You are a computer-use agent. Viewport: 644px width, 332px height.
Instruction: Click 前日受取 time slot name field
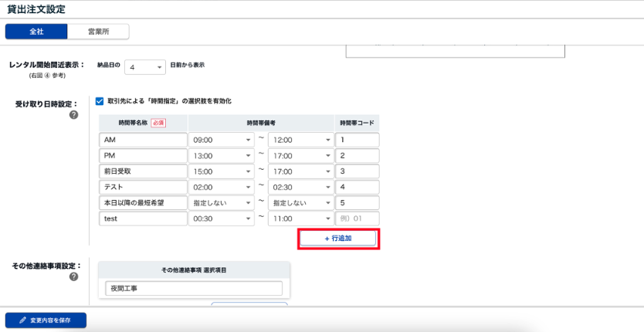tap(144, 171)
